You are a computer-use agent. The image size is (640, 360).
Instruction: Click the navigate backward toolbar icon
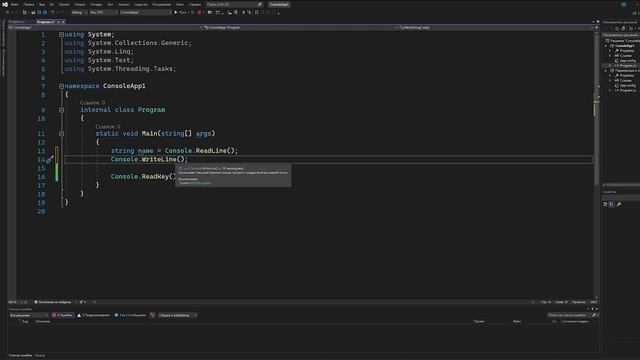click(x=7, y=13)
